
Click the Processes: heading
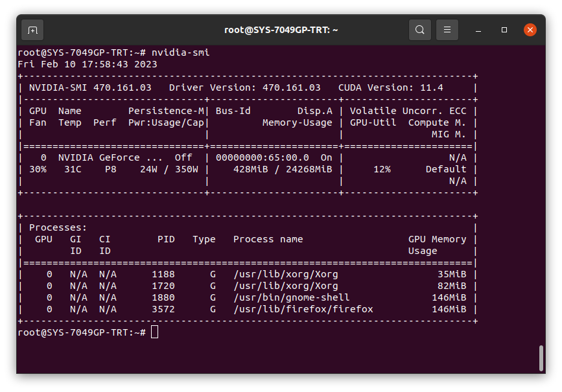coord(58,227)
